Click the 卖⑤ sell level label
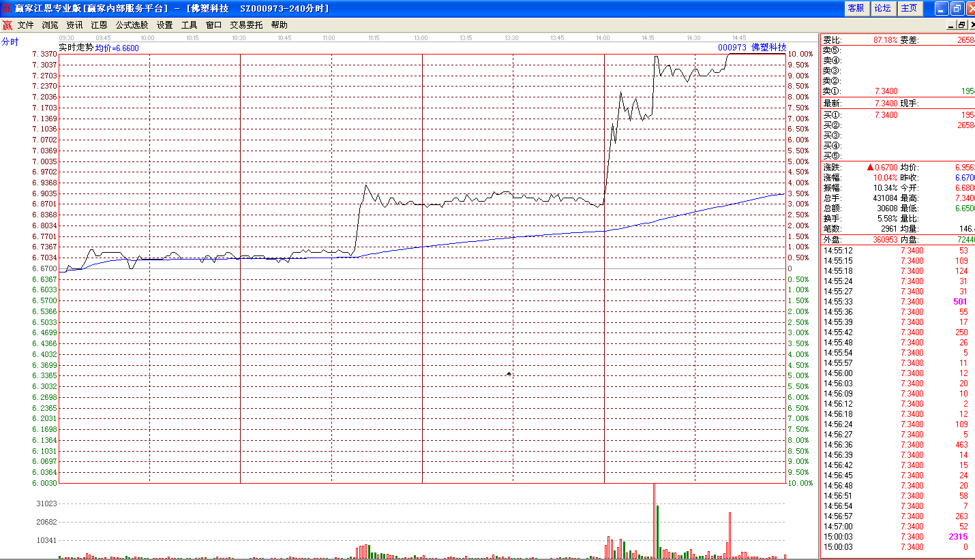The width and height of the screenshot is (975, 560). tap(832, 50)
